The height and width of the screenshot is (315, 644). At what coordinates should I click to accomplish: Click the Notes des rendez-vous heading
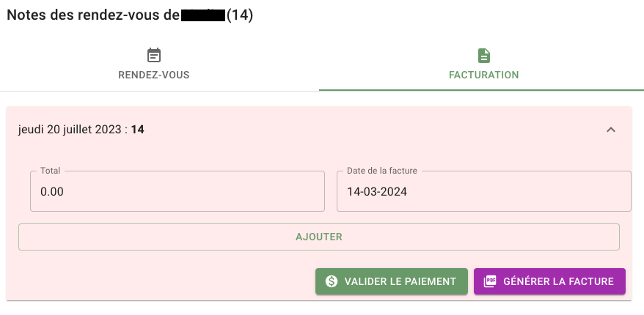pyautogui.click(x=94, y=15)
